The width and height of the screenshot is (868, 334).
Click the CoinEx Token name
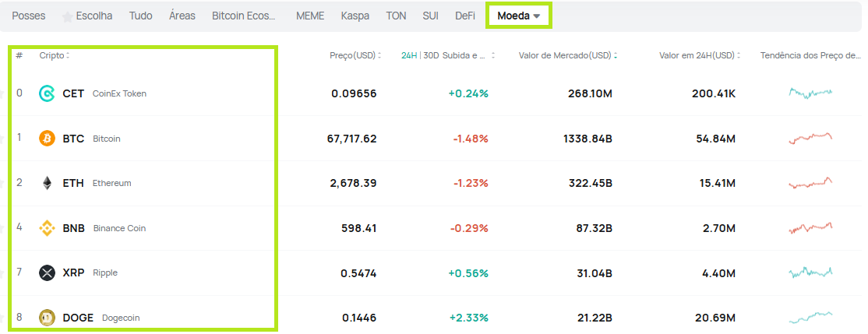click(119, 93)
